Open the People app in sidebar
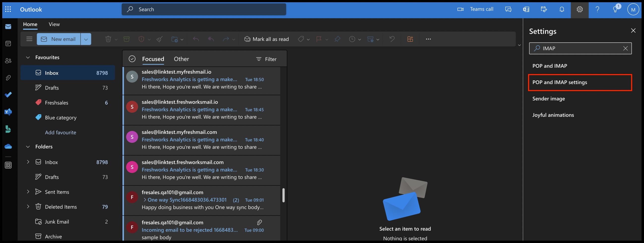This screenshot has height=243, width=644. [x=8, y=61]
